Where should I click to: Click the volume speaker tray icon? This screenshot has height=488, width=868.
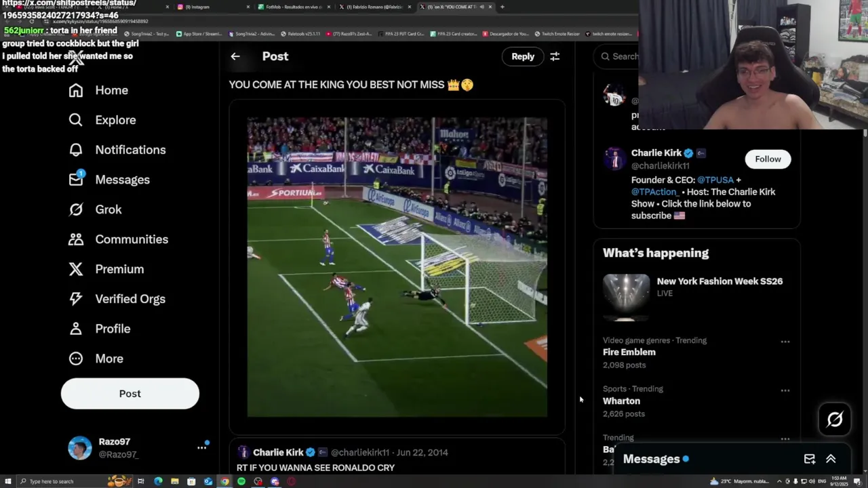tap(812, 481)
